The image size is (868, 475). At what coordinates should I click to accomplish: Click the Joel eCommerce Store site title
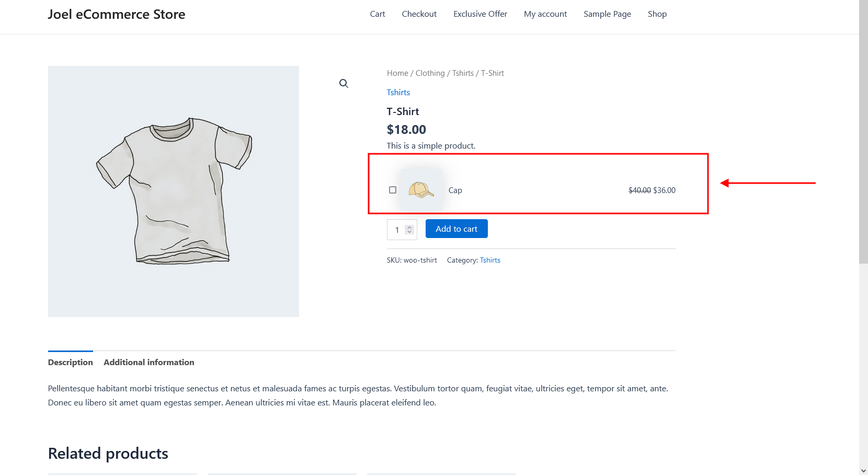(117, 14)
